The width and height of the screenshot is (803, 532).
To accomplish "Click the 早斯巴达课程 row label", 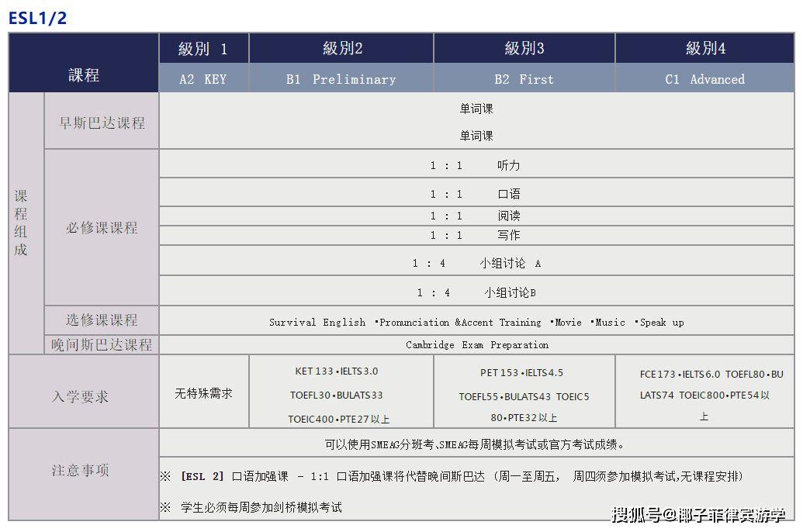I will [x=102, y=123].
